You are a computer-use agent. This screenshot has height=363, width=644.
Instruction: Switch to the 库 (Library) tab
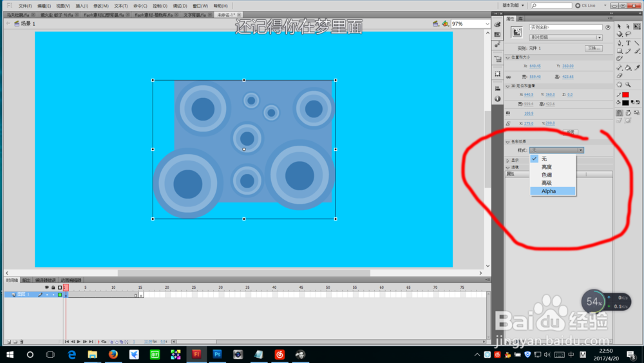[x=520, y=19]
